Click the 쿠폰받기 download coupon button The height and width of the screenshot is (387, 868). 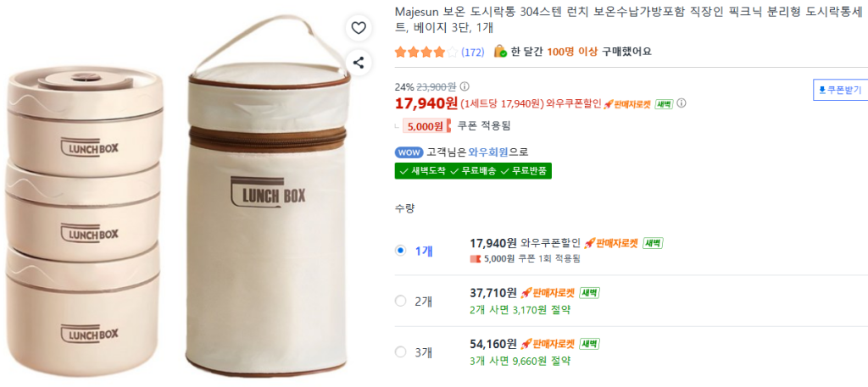[837, 90]
